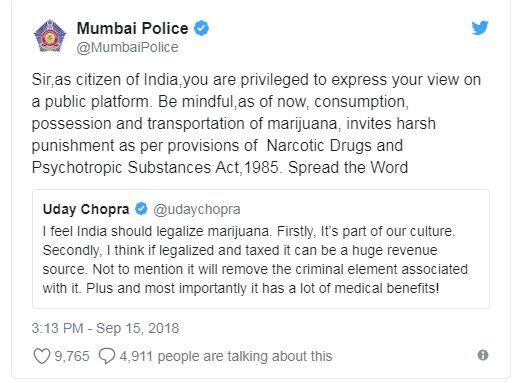
Task: Click the 'Secondly, I think if legalized' line
Action: 240,250
